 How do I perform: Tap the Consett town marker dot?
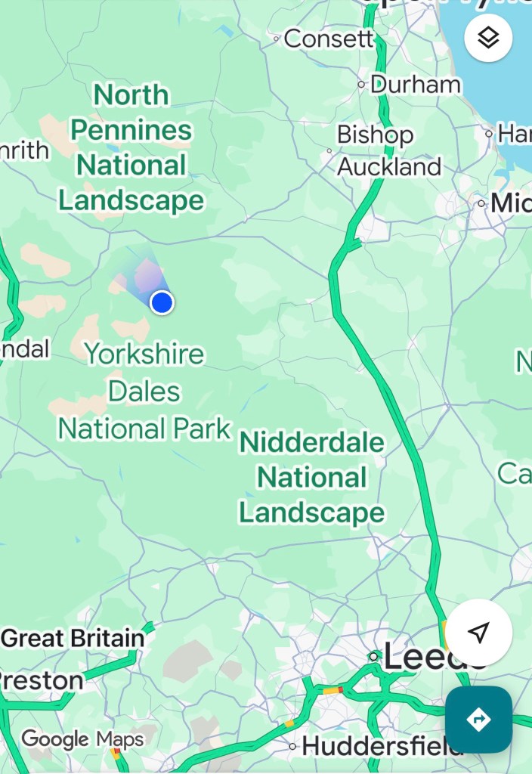pos(277,38)
